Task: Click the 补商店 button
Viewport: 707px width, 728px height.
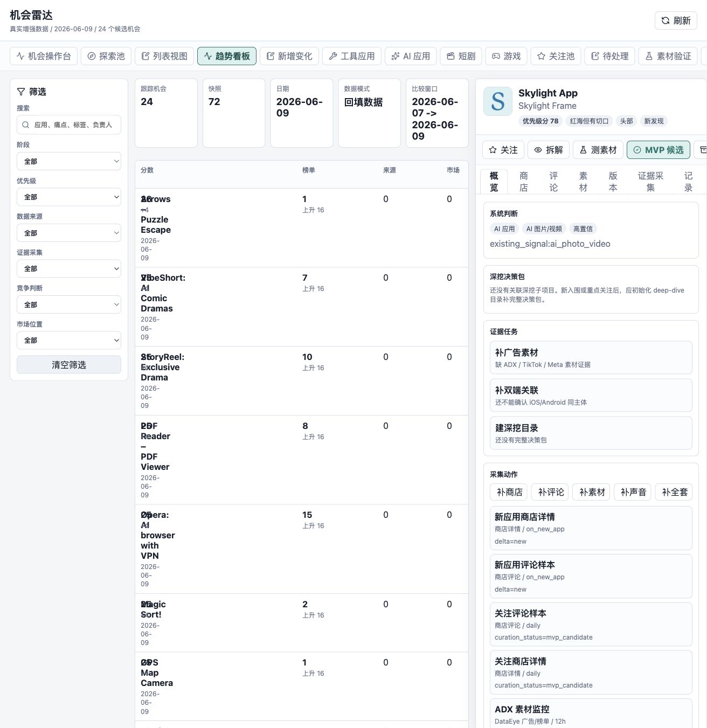Action: 510,492
